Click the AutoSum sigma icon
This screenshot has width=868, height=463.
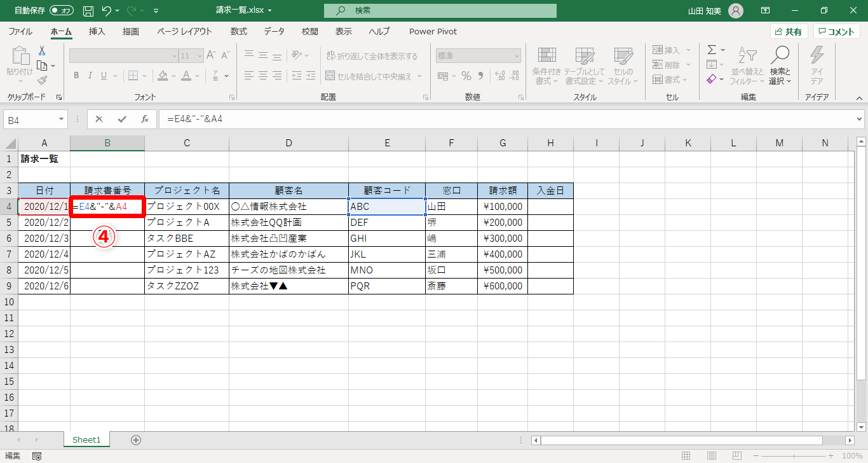[x=712, y=50]
